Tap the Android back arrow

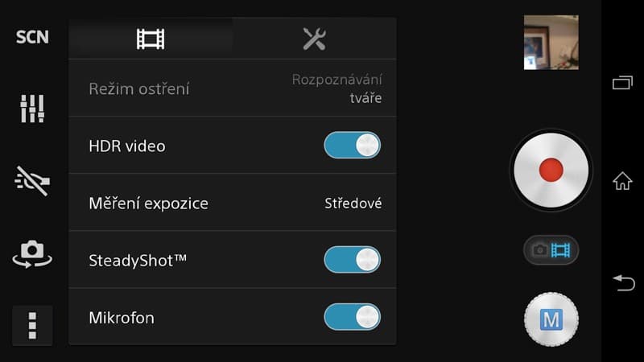point(624,283)
